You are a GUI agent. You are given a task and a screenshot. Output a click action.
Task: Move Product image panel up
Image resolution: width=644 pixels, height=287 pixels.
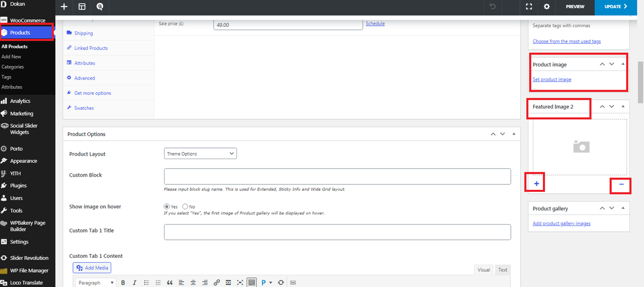[x=602, y=64]
